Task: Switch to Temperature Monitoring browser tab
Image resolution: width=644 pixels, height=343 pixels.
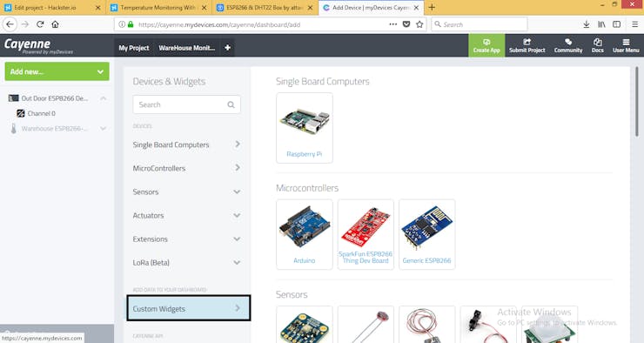Action: click(x=158, y=7)
